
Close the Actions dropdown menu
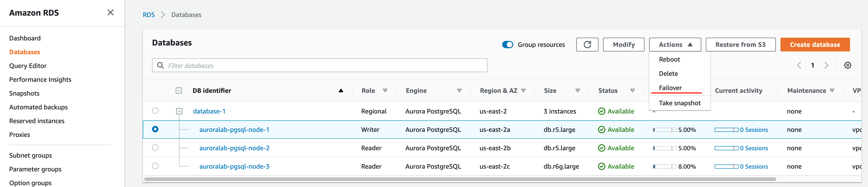pos(675,45)
